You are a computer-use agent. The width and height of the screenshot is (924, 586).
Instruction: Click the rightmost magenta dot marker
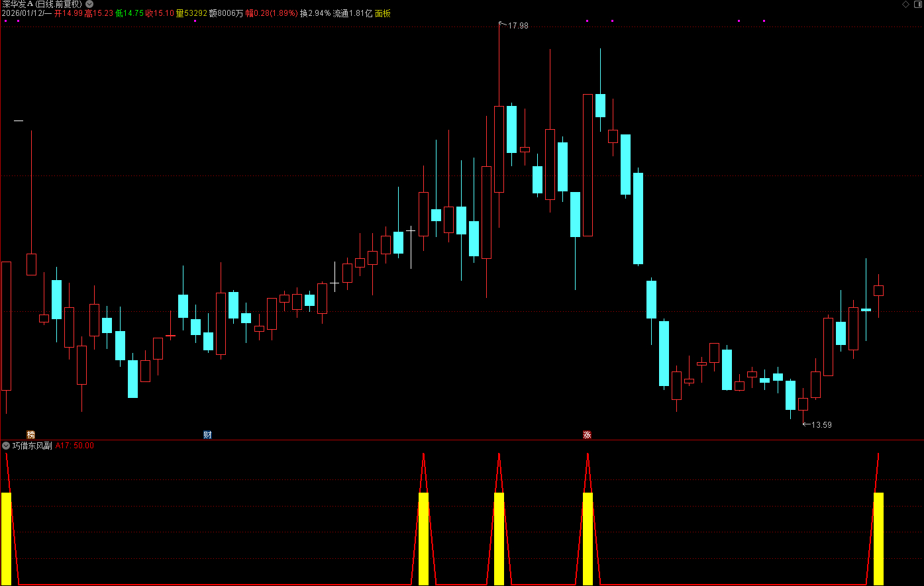click(764, 21)
